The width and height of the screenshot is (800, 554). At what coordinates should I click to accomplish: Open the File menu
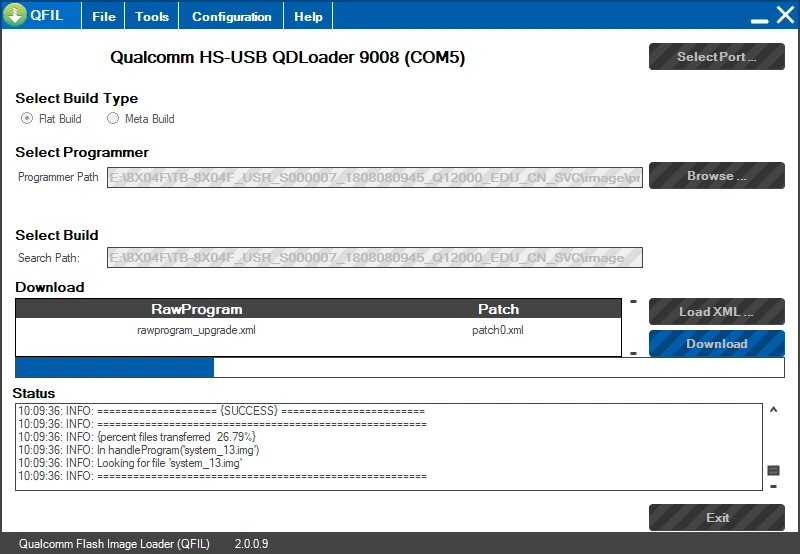(104, 16)
